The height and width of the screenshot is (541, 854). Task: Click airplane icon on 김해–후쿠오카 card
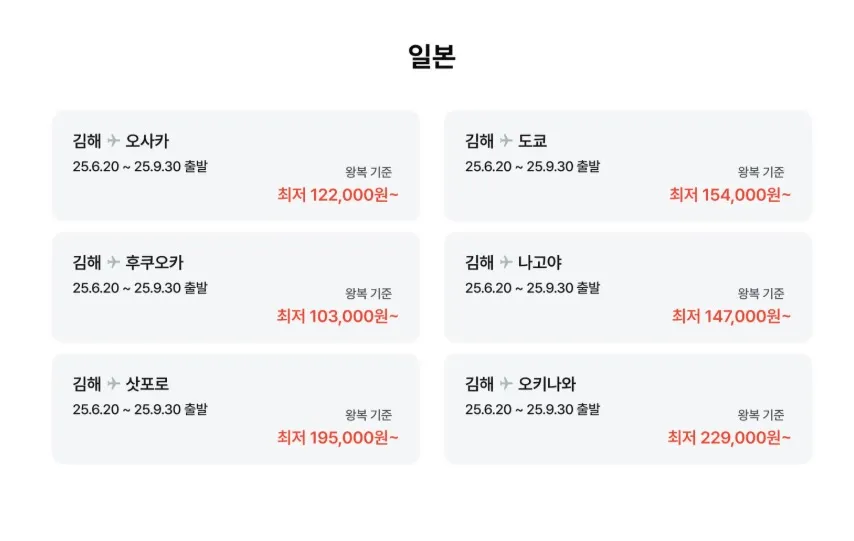coord(113,263)
